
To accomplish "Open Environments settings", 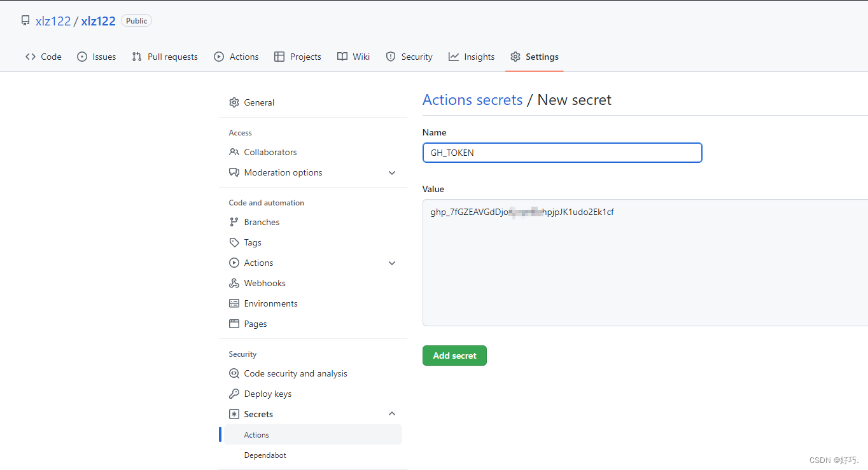I will 313,303.
